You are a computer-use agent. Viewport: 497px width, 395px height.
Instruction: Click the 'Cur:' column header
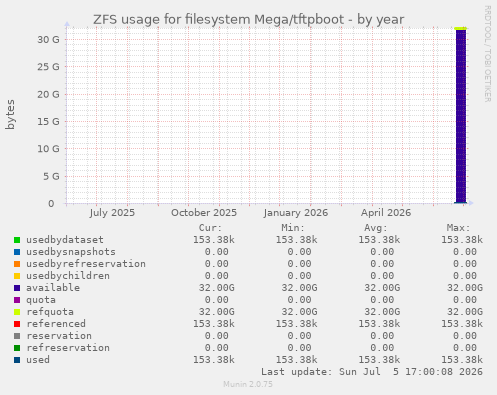click(x=210, y=228)
